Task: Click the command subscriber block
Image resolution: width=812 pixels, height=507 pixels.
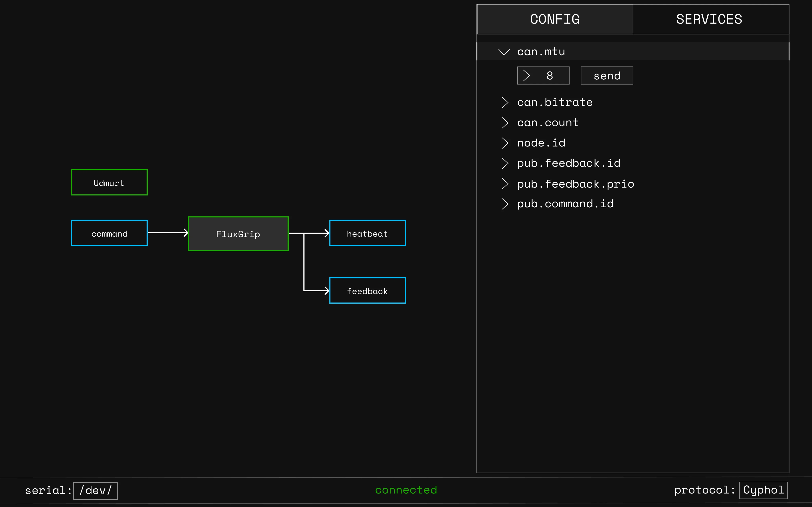Action: tap(109, 233)
